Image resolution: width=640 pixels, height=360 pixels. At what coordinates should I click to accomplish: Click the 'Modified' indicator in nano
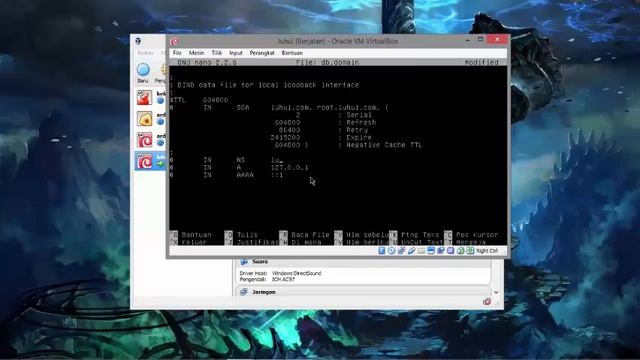tap(482, 62)
